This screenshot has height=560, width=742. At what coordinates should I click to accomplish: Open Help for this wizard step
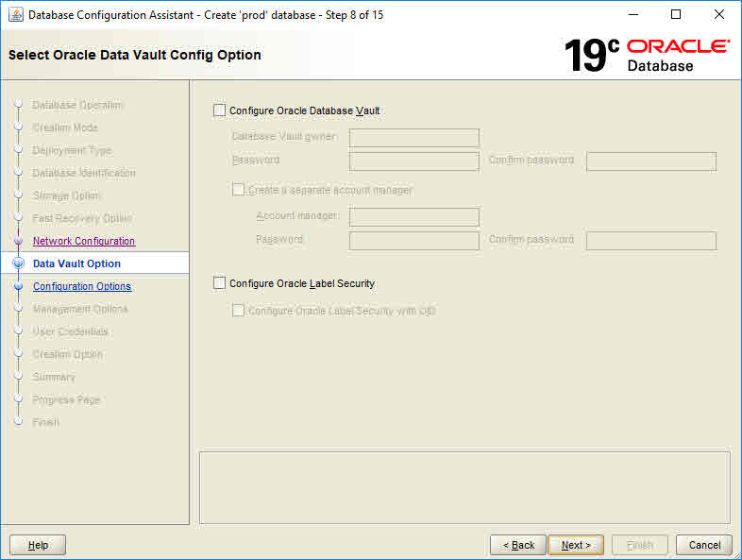(x=38, y=545)
